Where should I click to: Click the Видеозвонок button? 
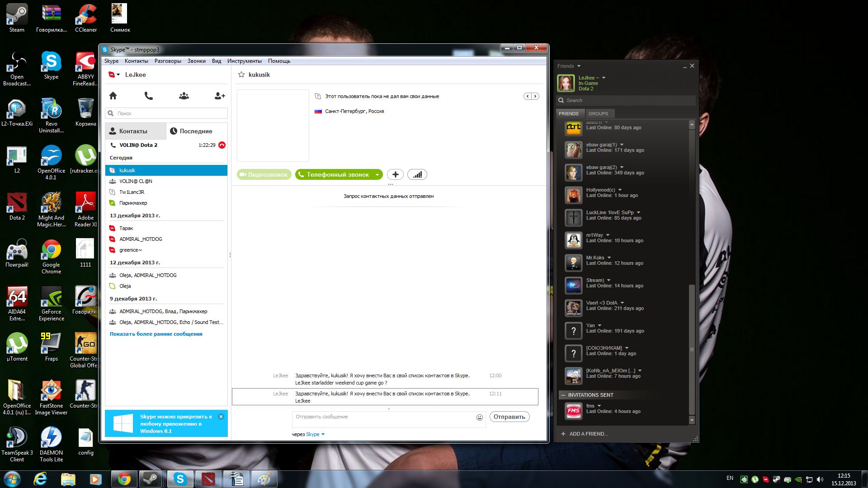pos(264,174)
